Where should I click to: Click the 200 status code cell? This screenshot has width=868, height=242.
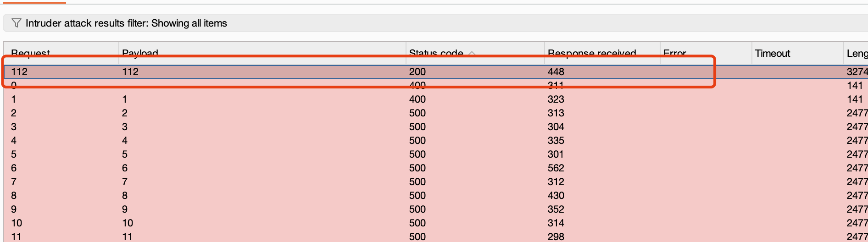pyautogui.click(x=417, y=71)
